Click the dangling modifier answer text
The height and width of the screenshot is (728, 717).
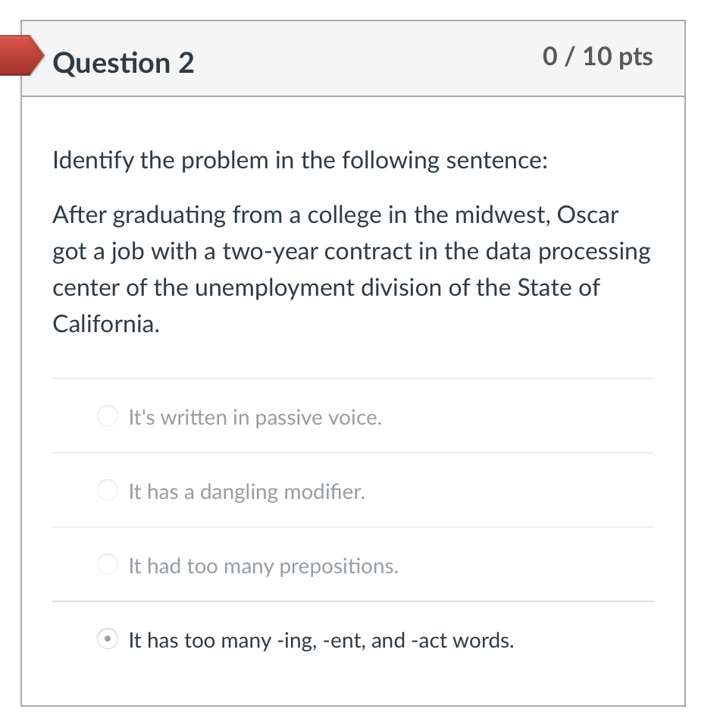(x=246, y=491)
